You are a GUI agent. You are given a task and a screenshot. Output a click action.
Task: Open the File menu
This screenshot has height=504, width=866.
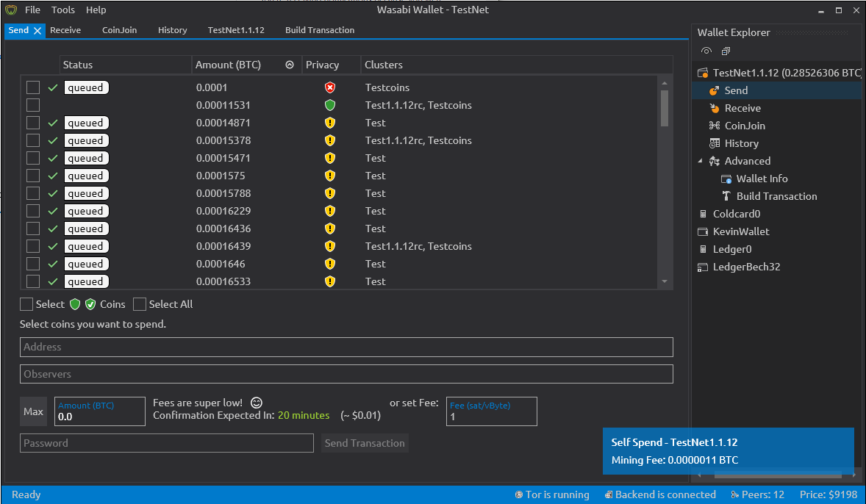32,10
